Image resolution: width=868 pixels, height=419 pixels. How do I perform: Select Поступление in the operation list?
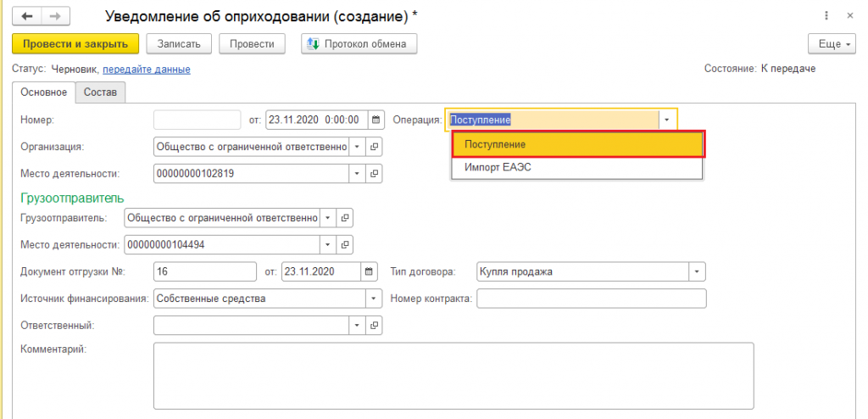[x=578, y=145]
